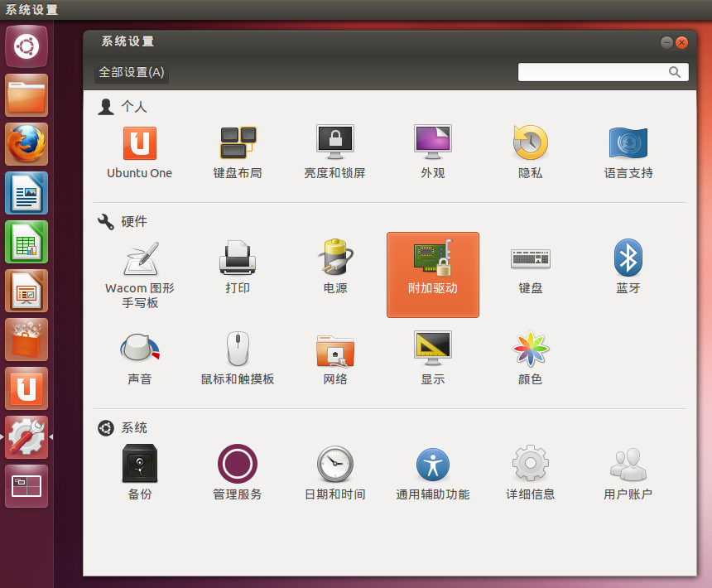The image size is (712, 588).
Task: Launch LibreOffice Writer from launcher
Action: 26,193
